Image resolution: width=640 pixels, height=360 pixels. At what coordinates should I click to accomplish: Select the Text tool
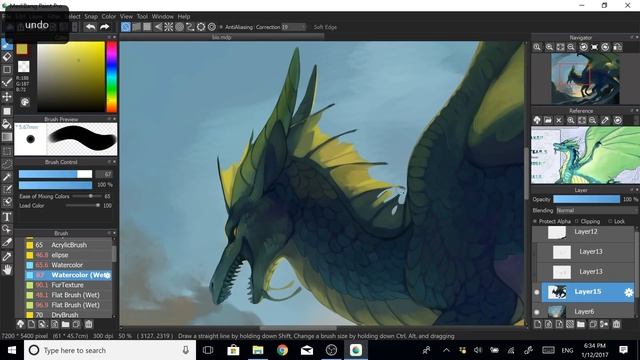click(7, 216)
